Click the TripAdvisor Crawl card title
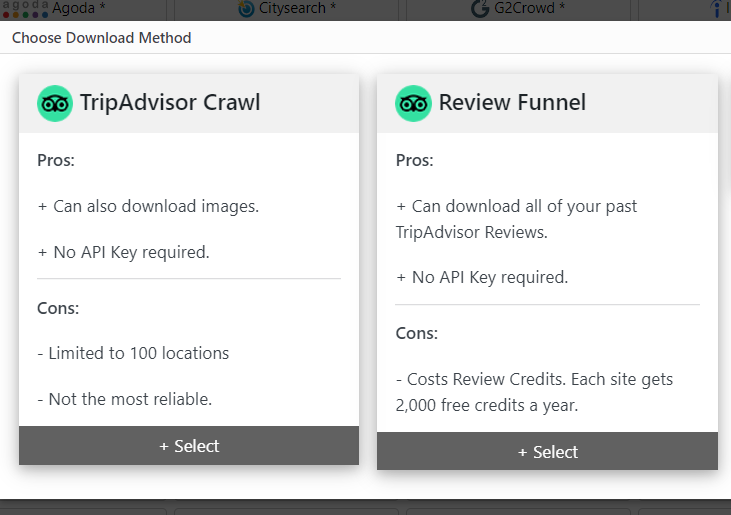The width and height of the screenshot is (731, 515). click(170, 103)
